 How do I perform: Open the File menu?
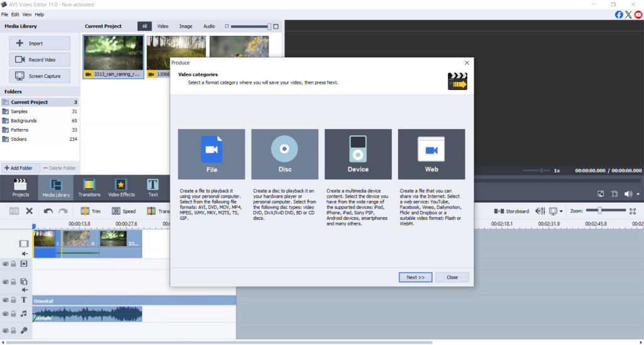pos(4,14)
